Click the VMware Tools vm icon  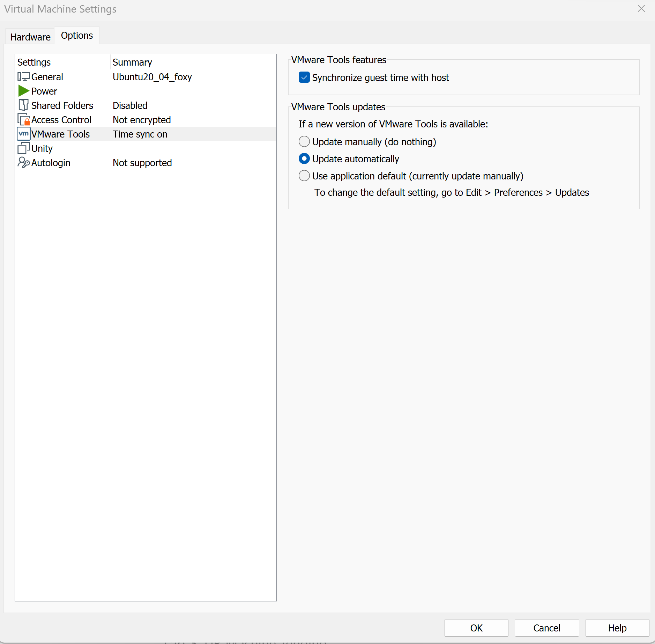[23, 134]
